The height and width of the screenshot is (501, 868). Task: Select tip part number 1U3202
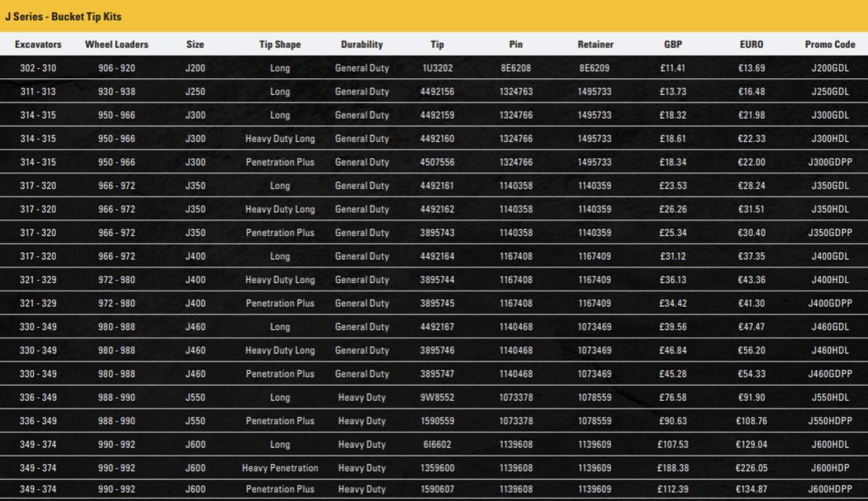click(x=437, y=68)
